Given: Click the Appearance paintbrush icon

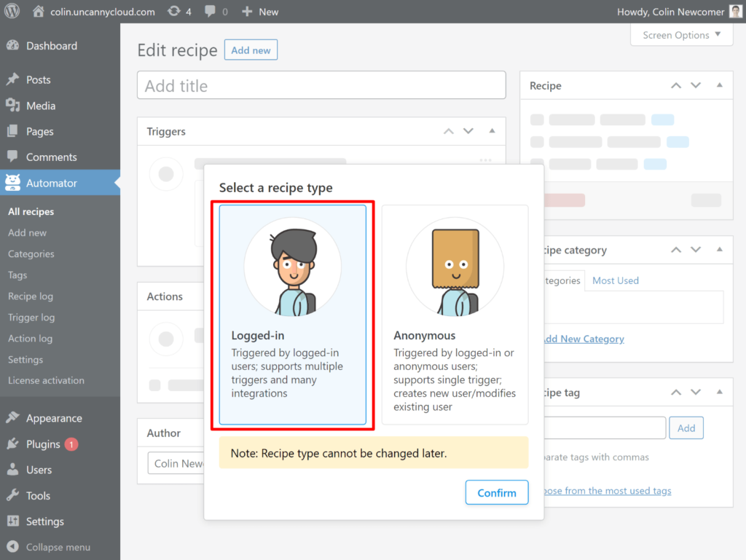Looking at the screenshot, I should (13, 418).
